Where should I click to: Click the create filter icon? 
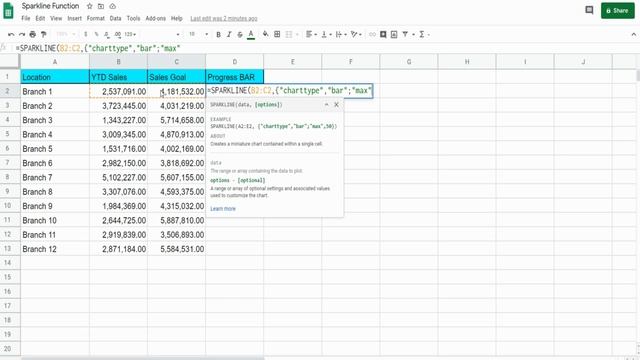405,34
